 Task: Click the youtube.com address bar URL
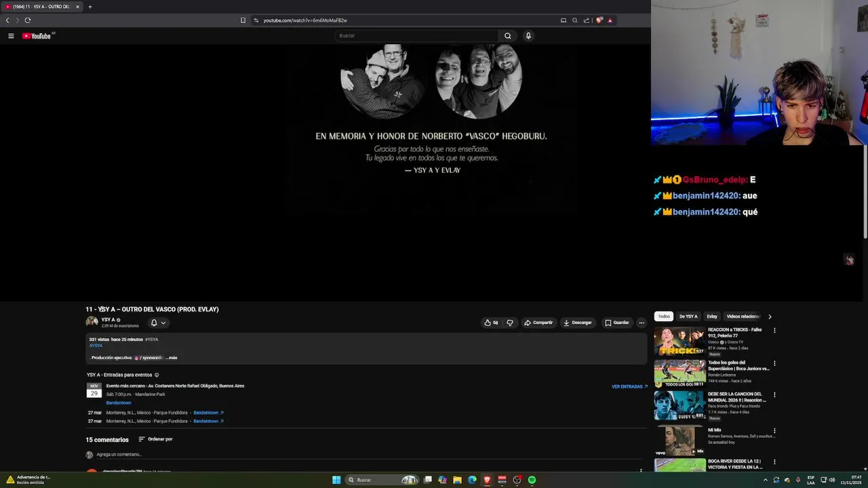(x=305, y=20)
